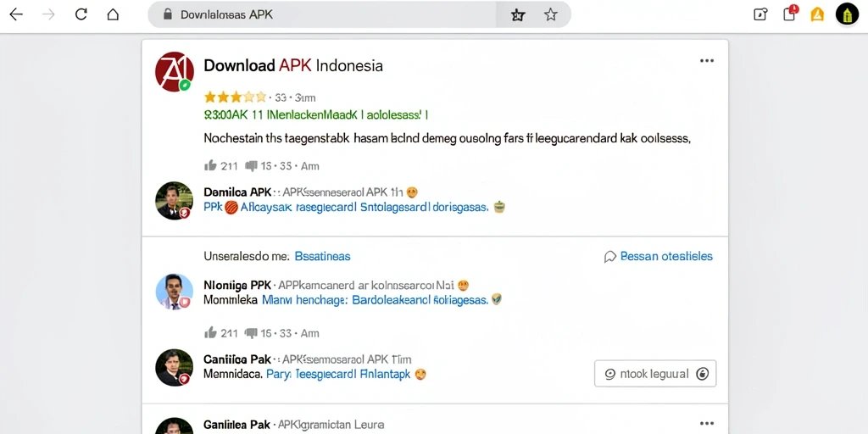Viewport: 868px width, 434px height.
Task: Open the 'ntook leguual' dropdown button
Action: click(x=655, y=374)
